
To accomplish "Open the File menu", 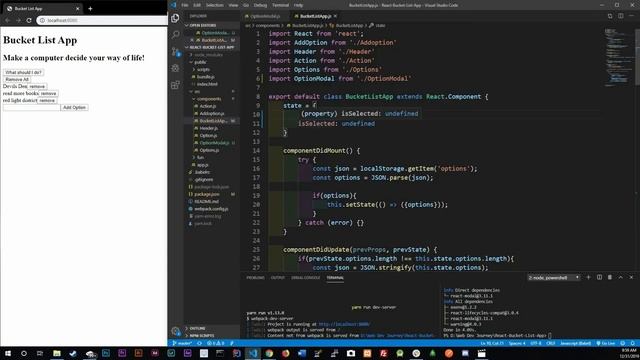I will (185, 5).
